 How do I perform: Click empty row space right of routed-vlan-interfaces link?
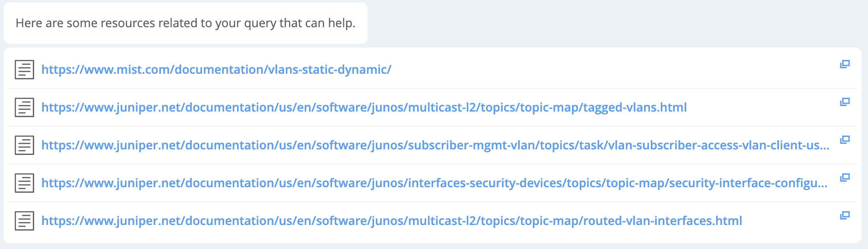tap(789, 221)
